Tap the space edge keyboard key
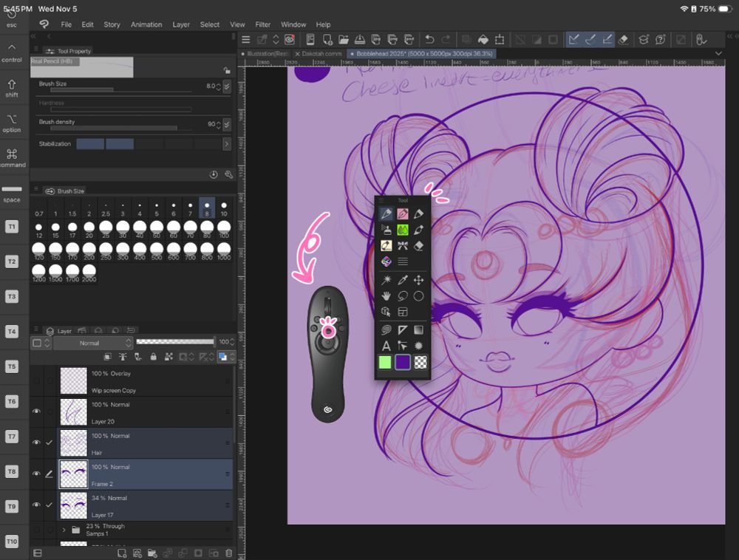The width and height of the screenshot is (739, 560). tap(12, 194)
